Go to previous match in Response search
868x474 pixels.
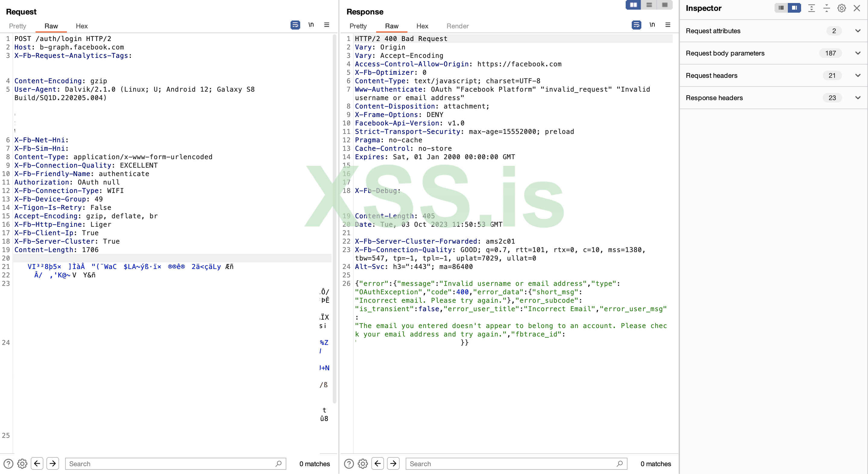(377, 463)
